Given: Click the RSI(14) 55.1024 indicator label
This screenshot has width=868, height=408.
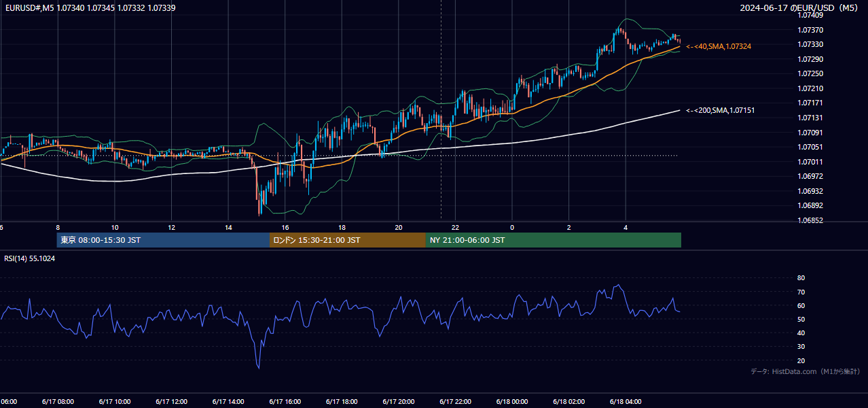Looking at the screenshot, I should (x=30, y=258).
